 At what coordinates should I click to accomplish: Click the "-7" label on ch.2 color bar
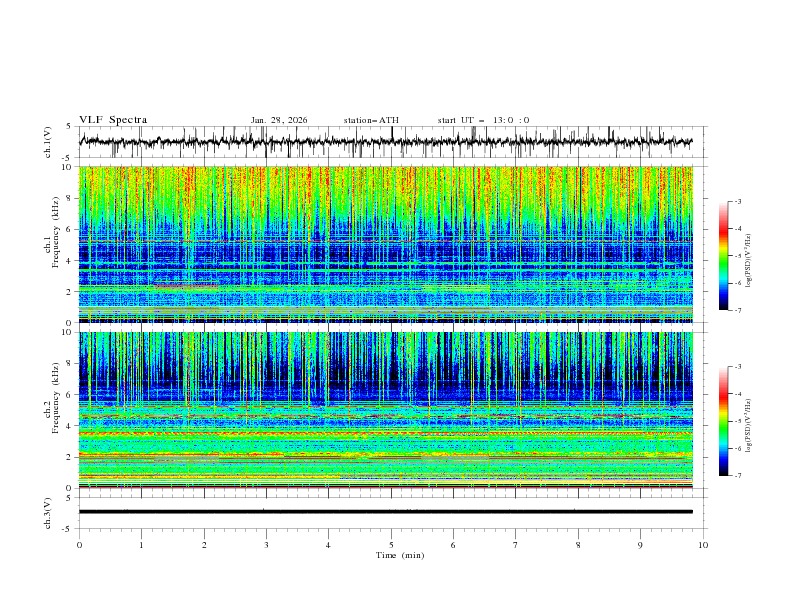point(737,476)
